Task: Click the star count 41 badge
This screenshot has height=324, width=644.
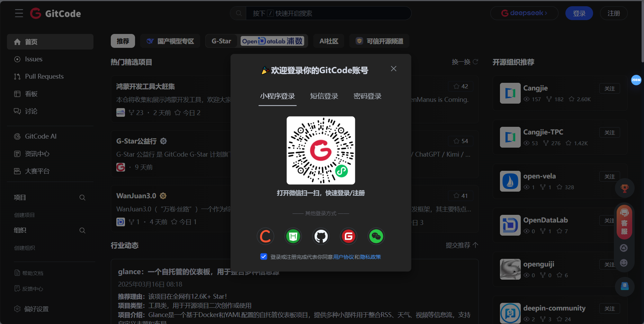Action: click(460, 196)
